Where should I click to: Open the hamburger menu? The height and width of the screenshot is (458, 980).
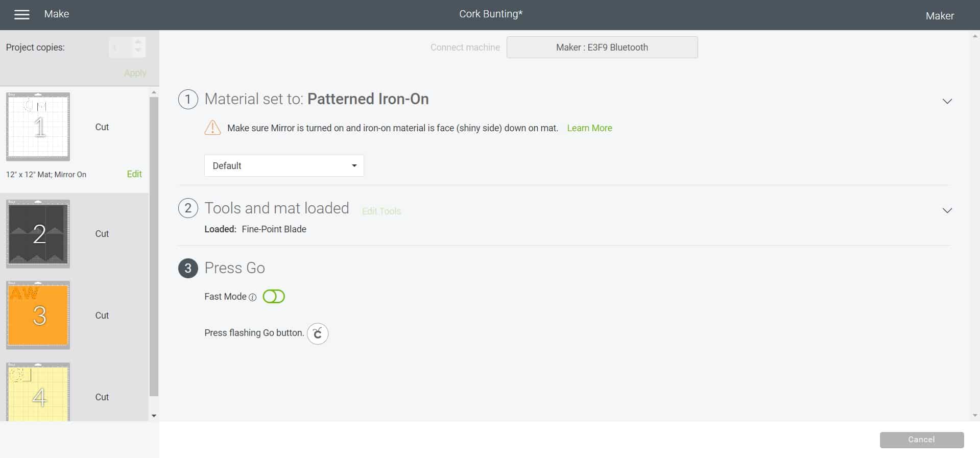point(21,15)
